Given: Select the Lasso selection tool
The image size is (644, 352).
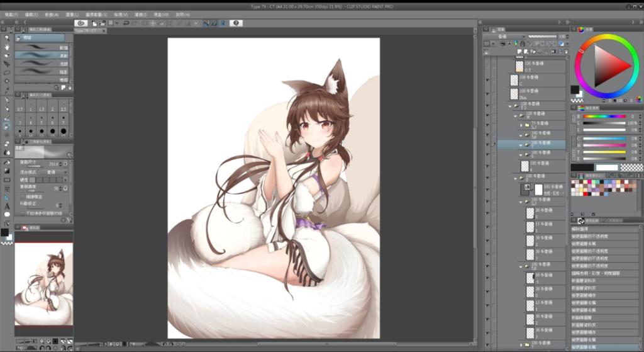Looking at the screenshot, I should tap(6, 72).
